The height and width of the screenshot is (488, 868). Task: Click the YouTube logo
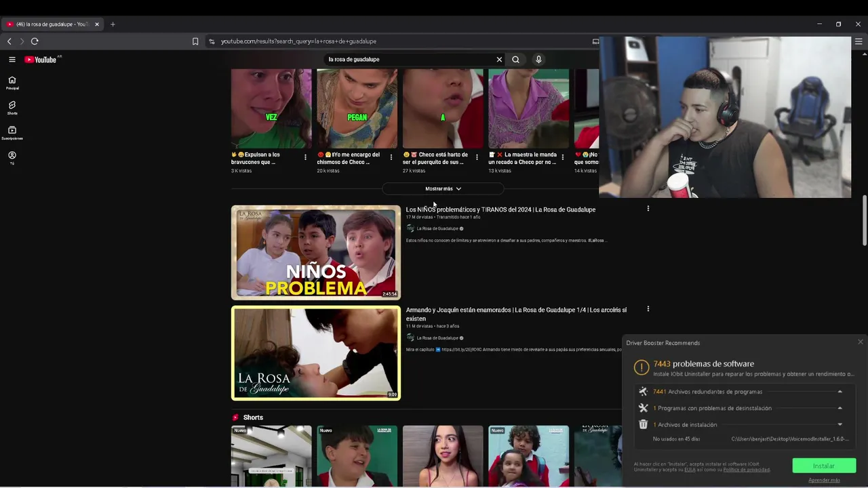click(41, 60)
